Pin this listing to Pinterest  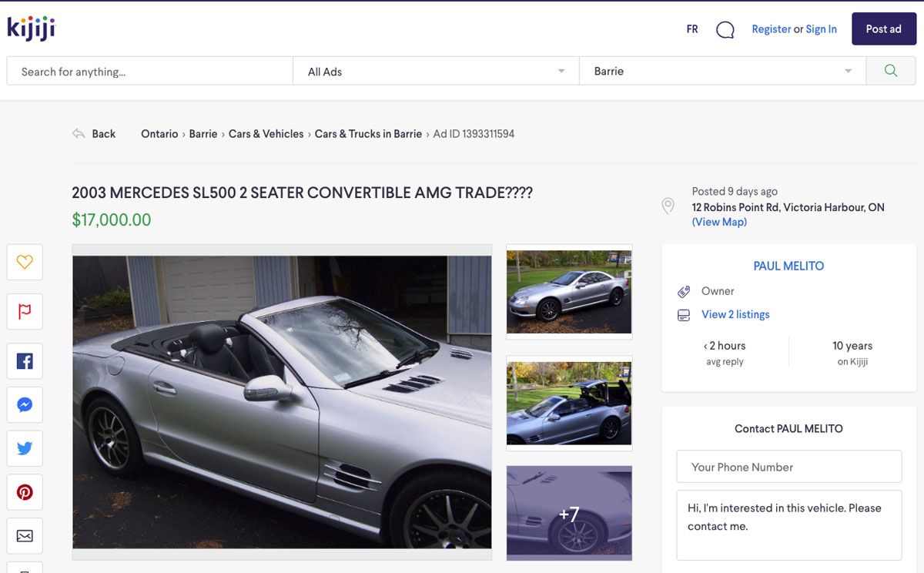pos(24,491)
